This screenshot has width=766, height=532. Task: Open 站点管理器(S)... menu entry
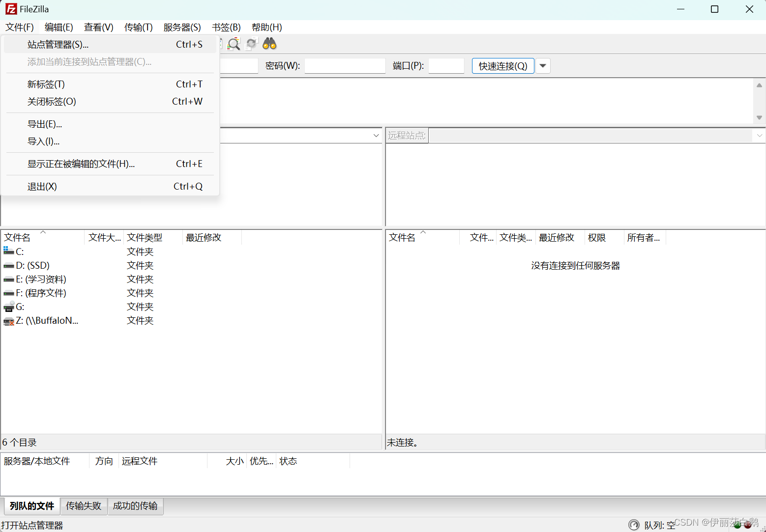pyautogui.click(x=110, y=44)
